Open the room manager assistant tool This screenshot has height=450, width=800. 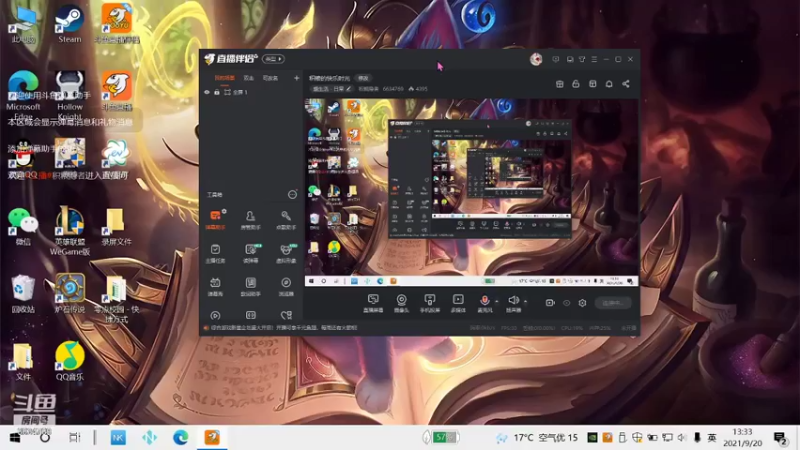pos(250,220)
